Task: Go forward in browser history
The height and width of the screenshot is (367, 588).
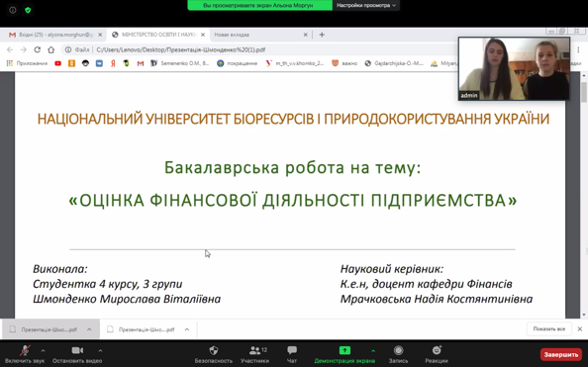Action: point(23,49)
